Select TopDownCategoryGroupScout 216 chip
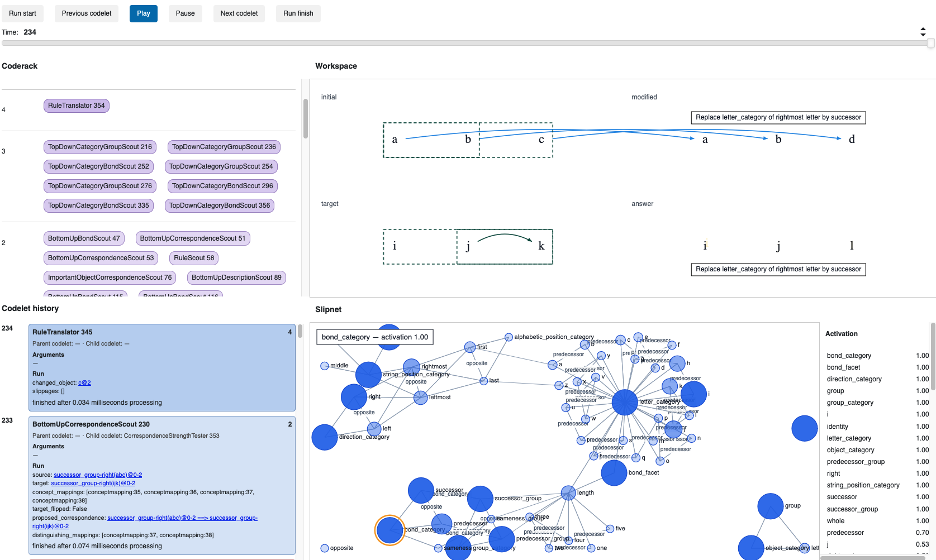Viewport: 936px width, 560px height. (100, 147)
